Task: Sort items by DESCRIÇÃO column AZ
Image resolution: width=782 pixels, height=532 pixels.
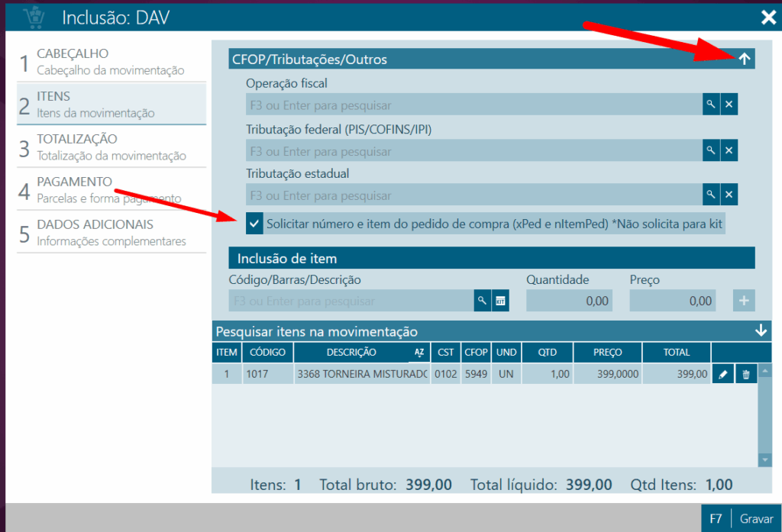Action: (x=418, y=353)
